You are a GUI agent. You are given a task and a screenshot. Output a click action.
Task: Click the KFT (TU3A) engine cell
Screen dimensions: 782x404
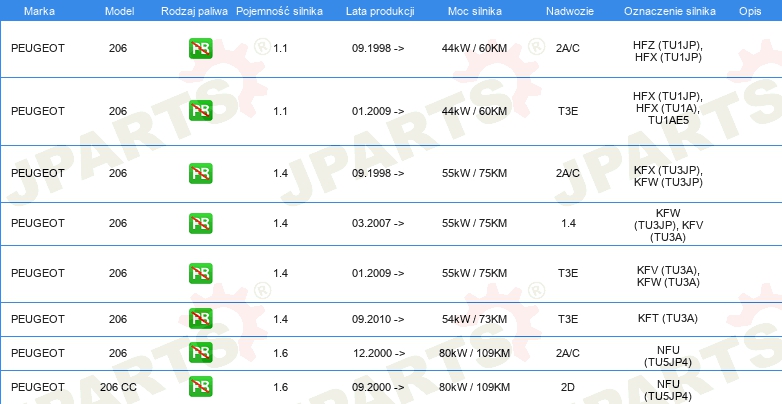tap(668, 318)
